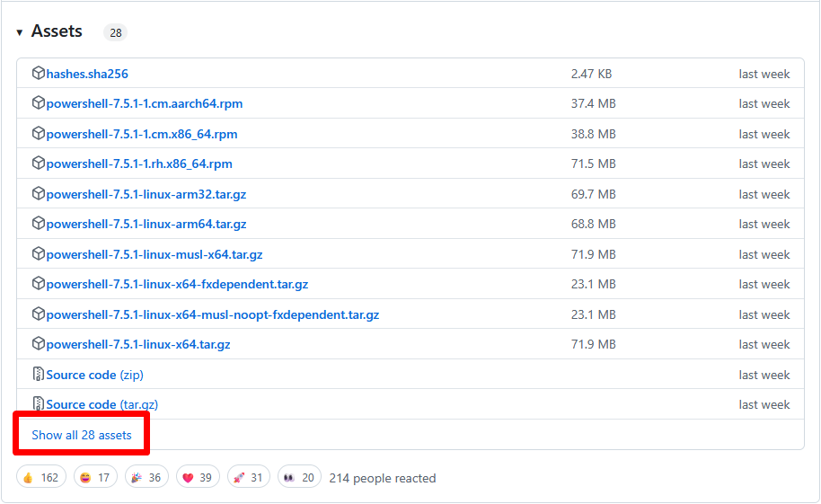Viewport: 821px width, 504px height.
Task: Click package icon for rh.x86_64.rpm file
Action: pyautogui.click(x=39, y=164)
